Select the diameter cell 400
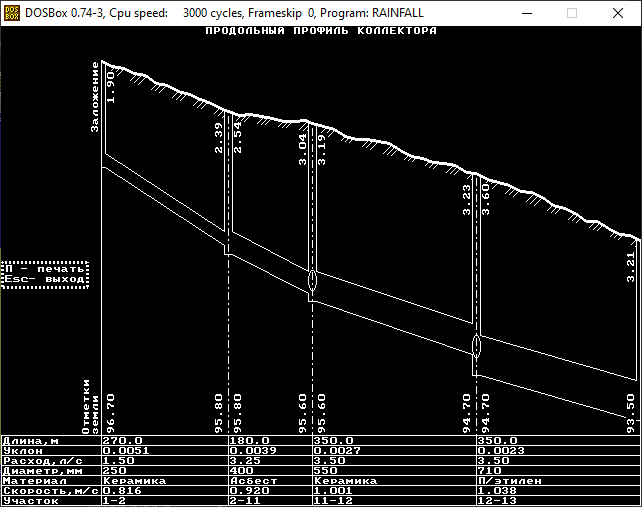642x507 pixels. point(242,471)
